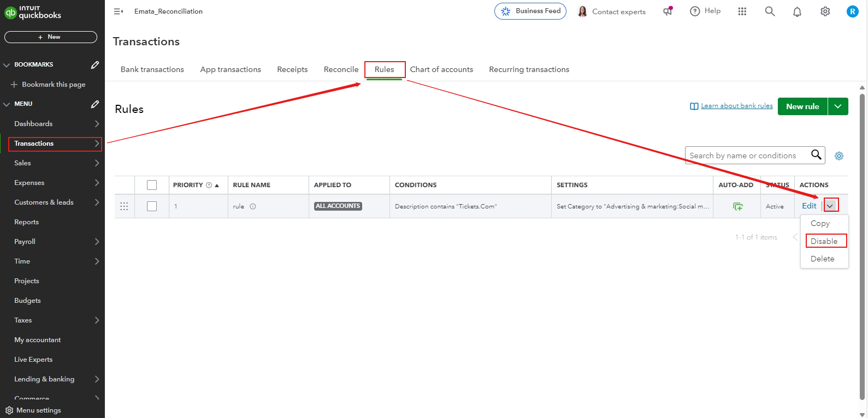The image size is (868, 418).
Task: Click Bookmark this page
Action: click(x=48, y=85)
